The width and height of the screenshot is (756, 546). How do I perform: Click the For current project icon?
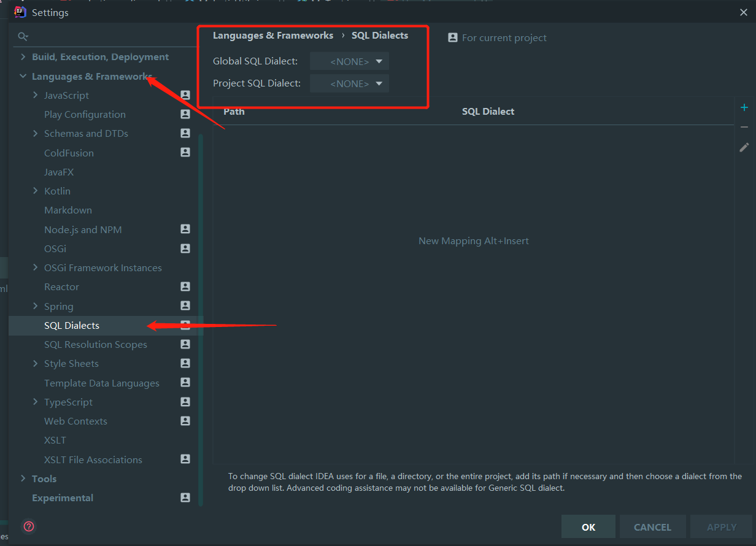pos(453,37)
